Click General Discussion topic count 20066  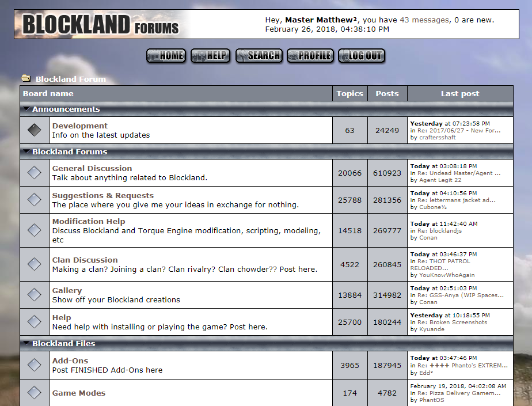coord(350,173)
